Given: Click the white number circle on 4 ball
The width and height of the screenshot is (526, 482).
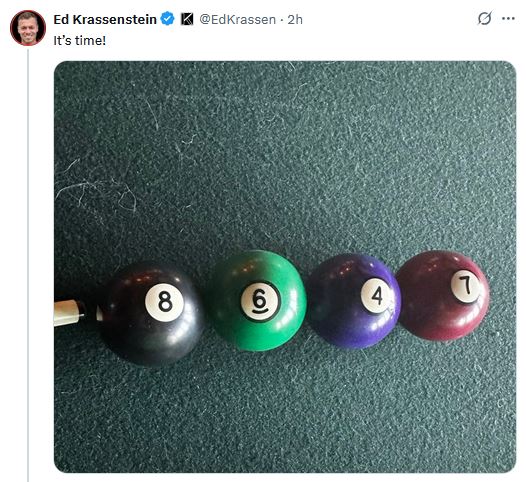Looking at the screenshot, I should point(375,296).
